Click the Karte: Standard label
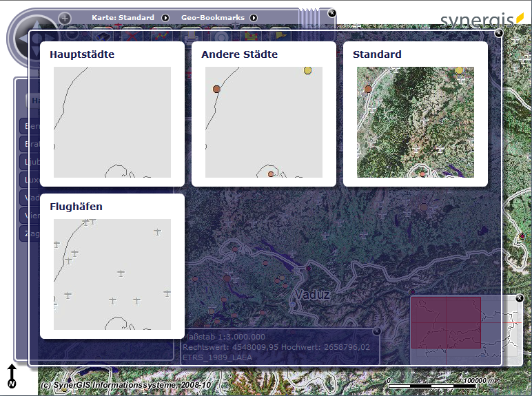The width and height of the screenshot is (532, 396). [123, 18]
